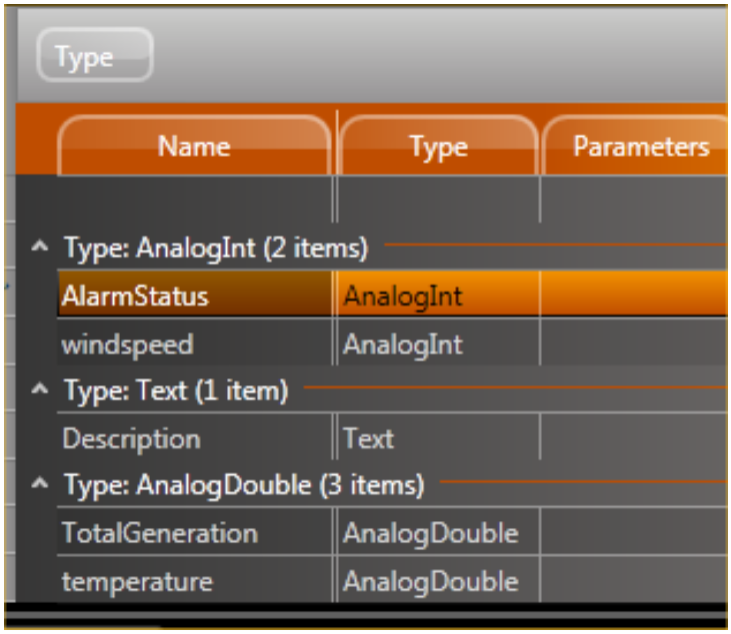This screenshot has width=731, height=634.
Task: Click the filter box under Type column
Action: (x=438, y=200)
